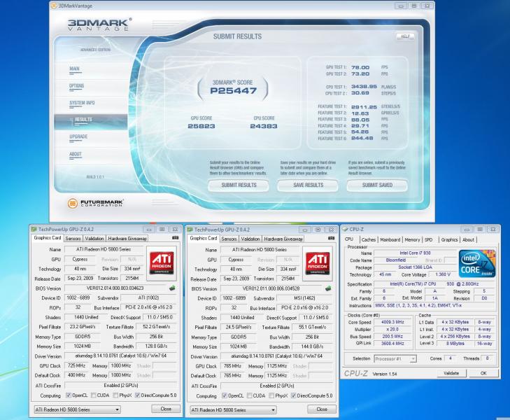Click the CPU-Z title bar app icon

(346, 229)
